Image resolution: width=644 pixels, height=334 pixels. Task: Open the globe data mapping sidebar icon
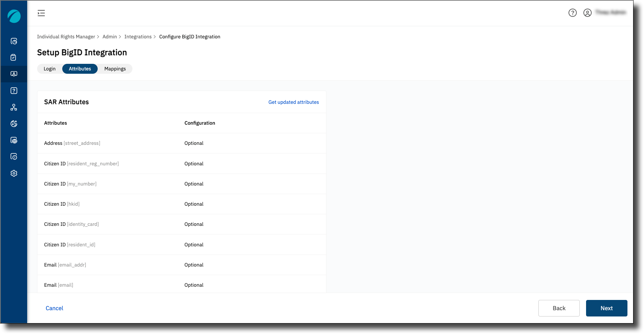coord(14,140)
